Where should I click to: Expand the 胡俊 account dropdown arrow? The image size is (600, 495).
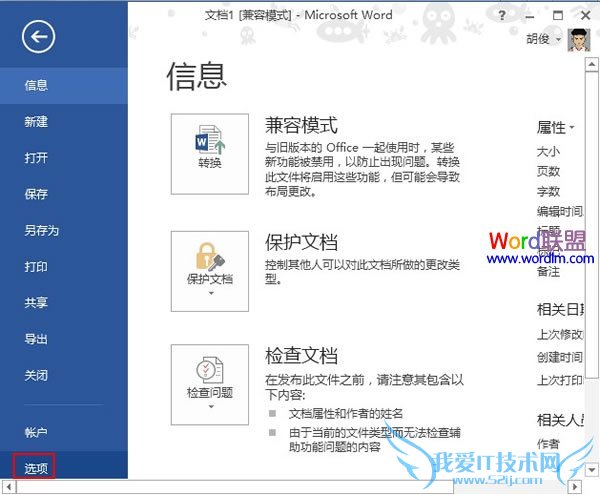click(x=559, y=39)
